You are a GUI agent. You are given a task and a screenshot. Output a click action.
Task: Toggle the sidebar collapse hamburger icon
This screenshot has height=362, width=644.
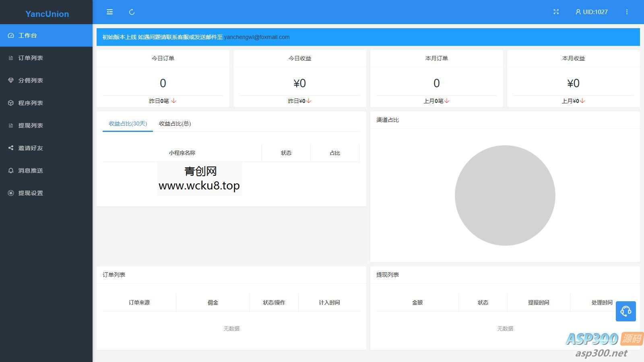109,12
